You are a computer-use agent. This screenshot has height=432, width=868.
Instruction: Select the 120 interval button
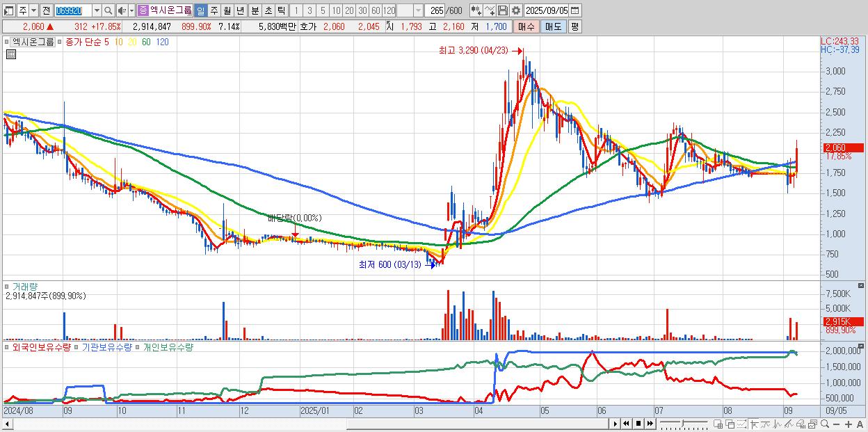[x=389, y=10]
